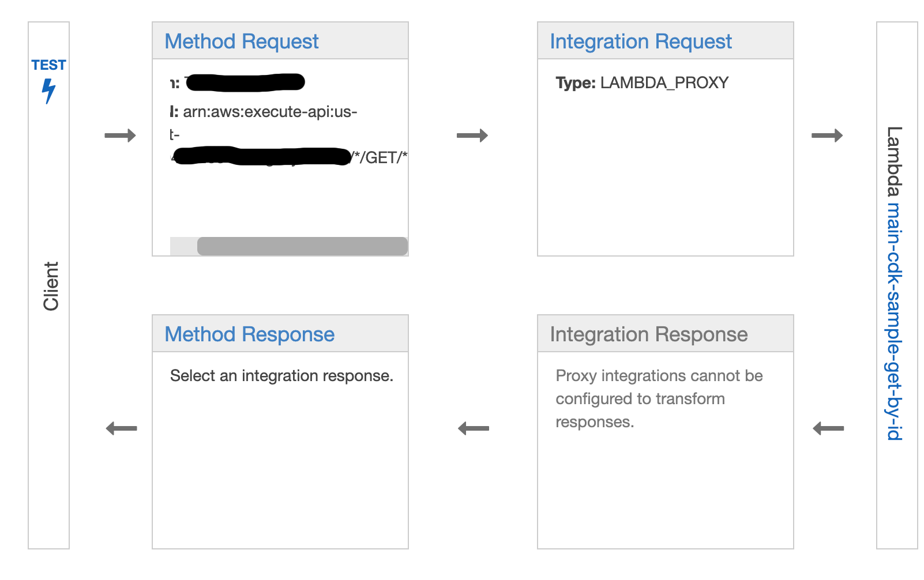The image size is (924, 580).
Task: Click the vertical Client label
Action: 51,286
